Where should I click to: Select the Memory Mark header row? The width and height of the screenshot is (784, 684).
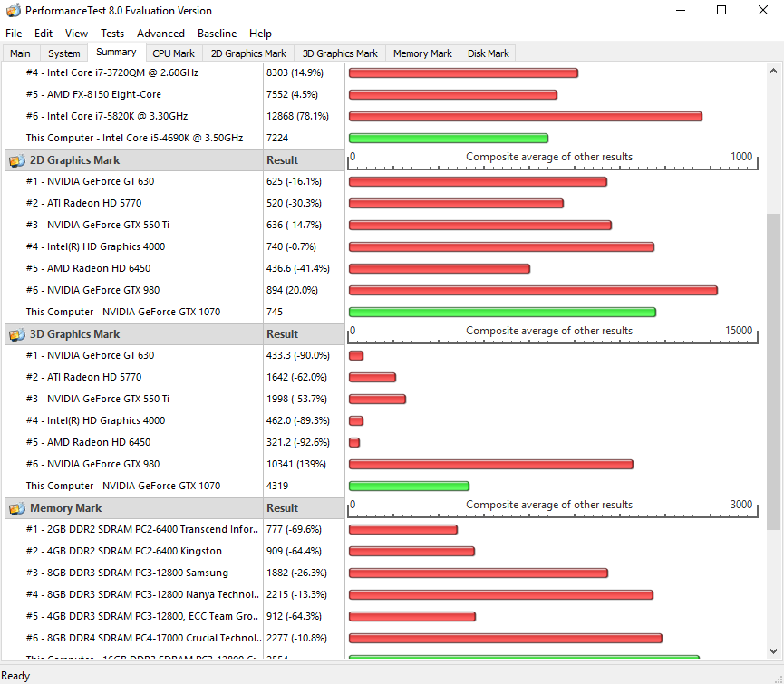point(174,508)
